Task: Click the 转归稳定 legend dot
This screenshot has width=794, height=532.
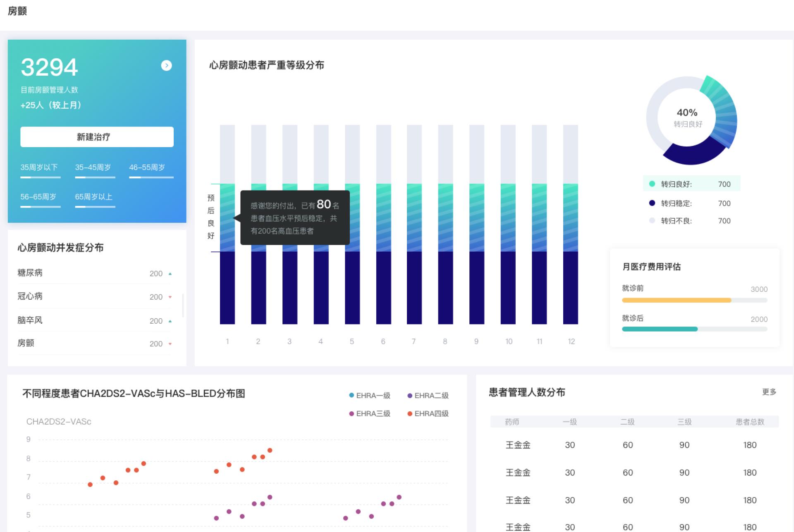Action: coord(652,203)
